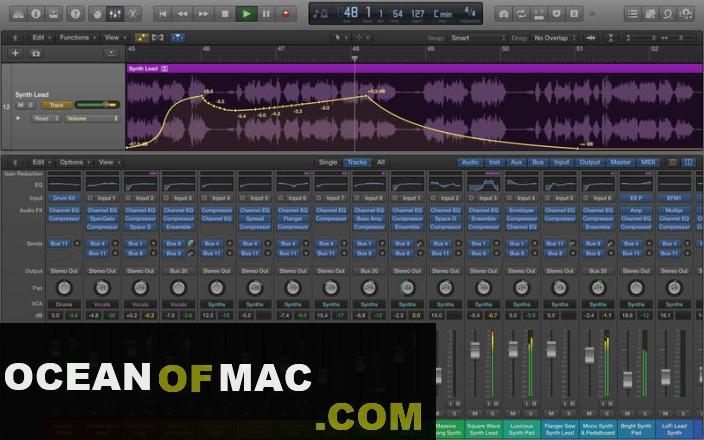This screenshot has width=704, height=440.
Task: Add a new track with plus button
Action: point(15,53)
